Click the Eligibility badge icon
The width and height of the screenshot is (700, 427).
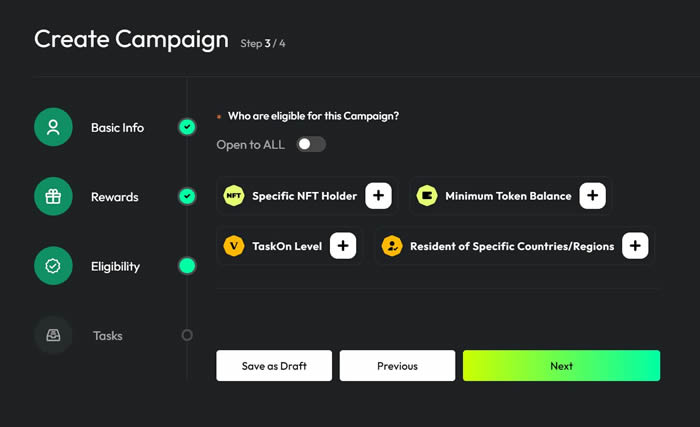[53, 266]
